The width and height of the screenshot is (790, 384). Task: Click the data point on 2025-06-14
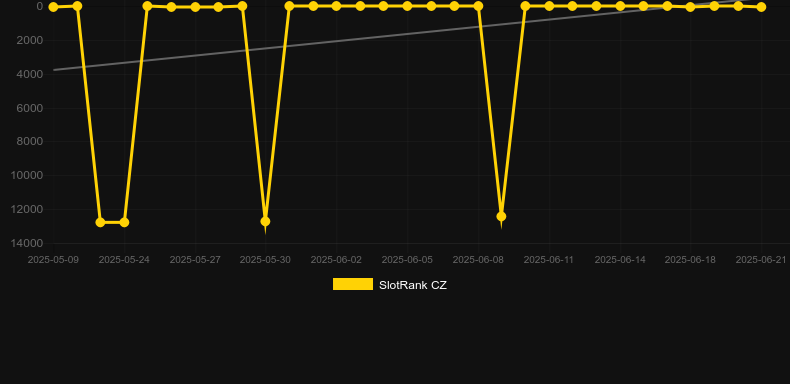(x=620, y=6)
